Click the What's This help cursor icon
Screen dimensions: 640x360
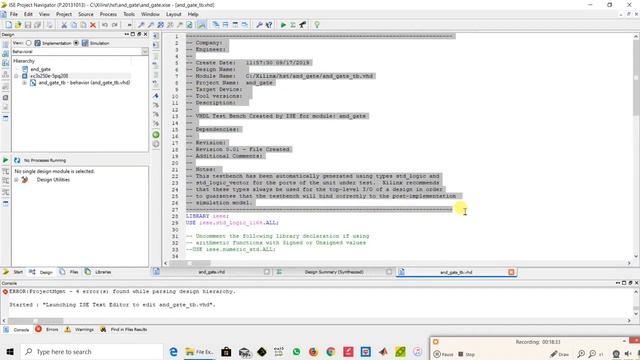[x=269, y=25]
